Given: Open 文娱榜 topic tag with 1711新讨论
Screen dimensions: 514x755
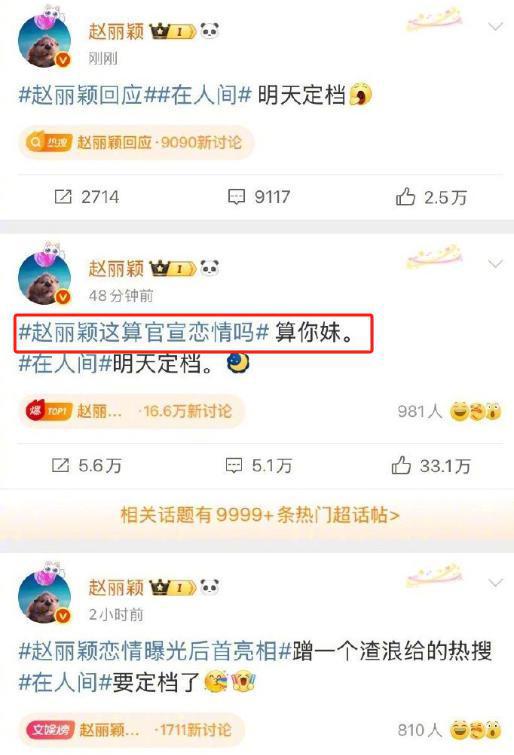Looking at the screenshot, I should [x=132, y=730].
